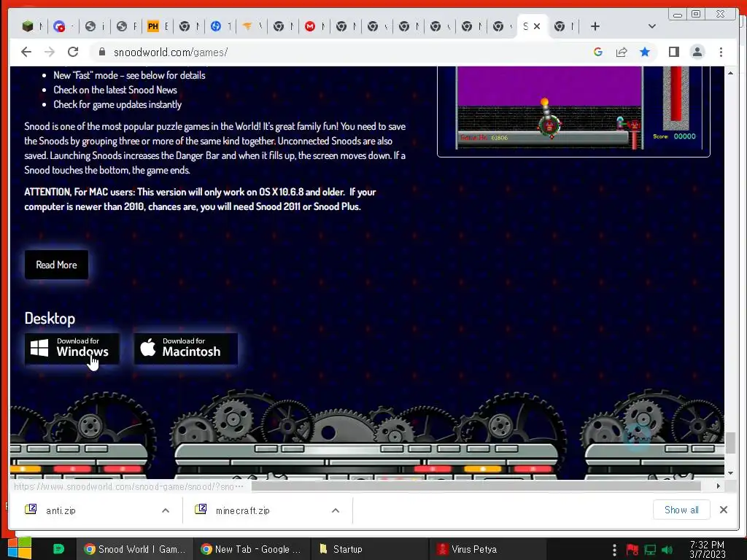Download Snood for Macintosh

point(185,348)
